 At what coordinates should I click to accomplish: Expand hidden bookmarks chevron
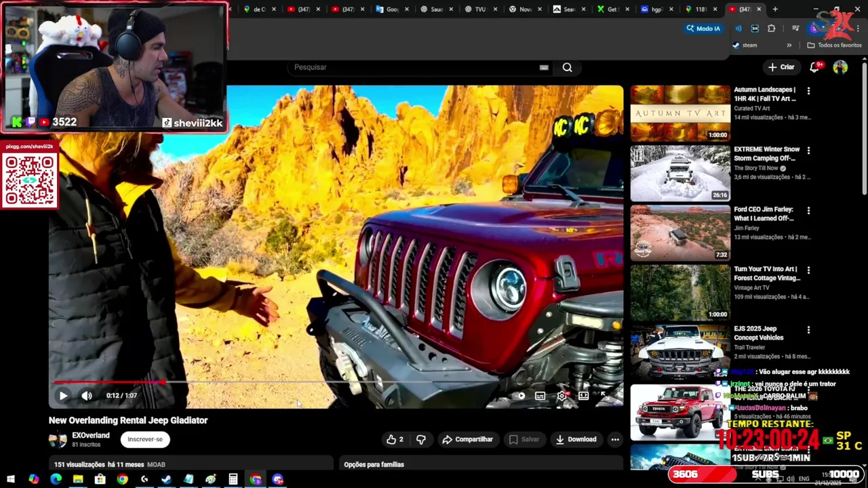tap(789, 45)
